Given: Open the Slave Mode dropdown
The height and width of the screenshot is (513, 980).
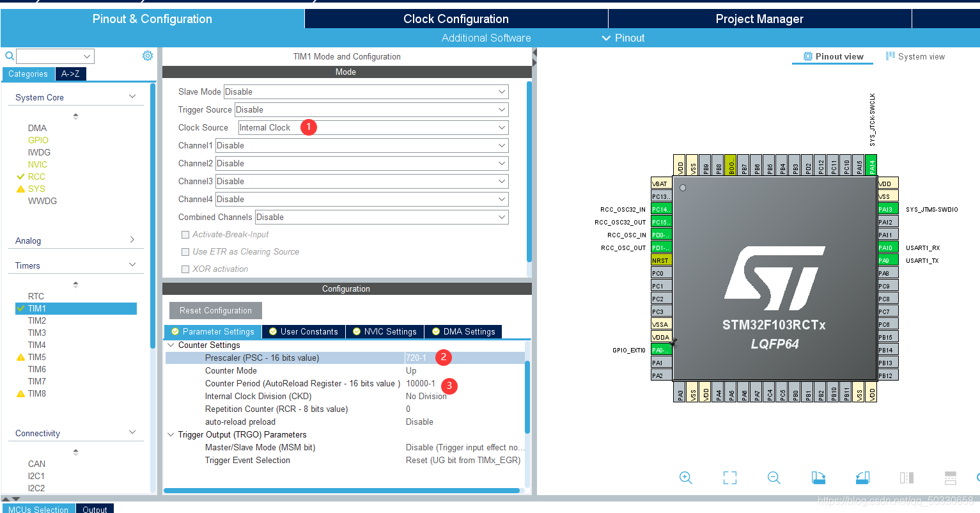Looking at the screenshot, I should click(x=366, y=91).
